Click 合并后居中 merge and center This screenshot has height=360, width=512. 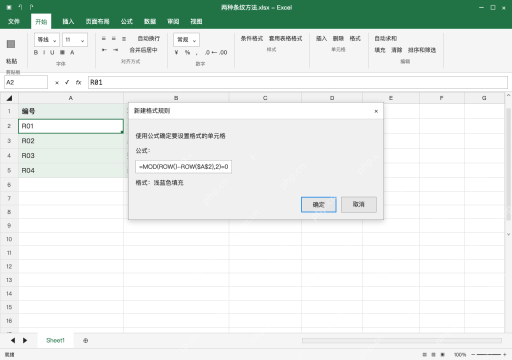(x=143, y=50)
